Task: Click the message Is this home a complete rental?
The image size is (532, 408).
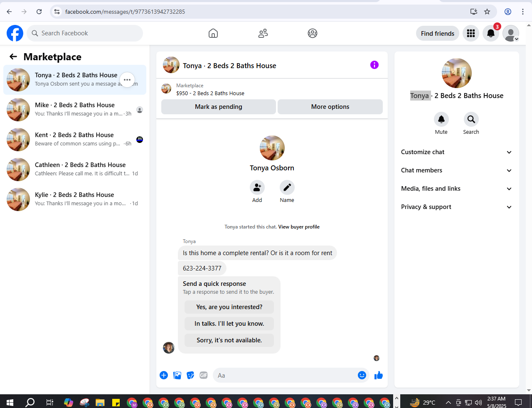Action: click(257, 253)
